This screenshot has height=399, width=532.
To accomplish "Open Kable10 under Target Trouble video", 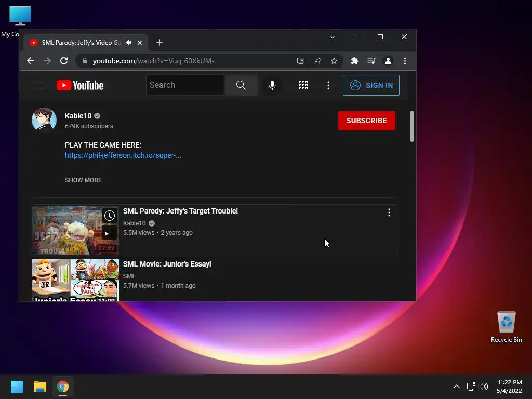I will [135, 223].
